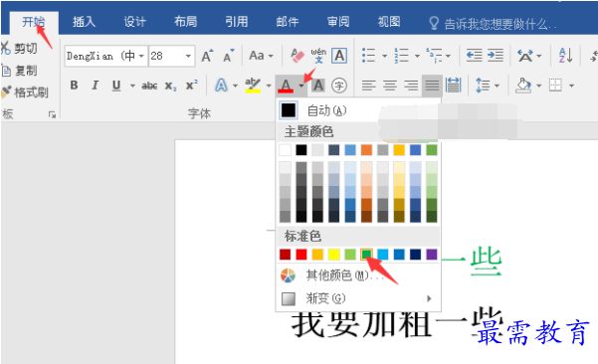This screenshot has height=364, width=598.
Task: Click the 告诉我您想要做什么 search box
Action: [x=493, y=24]
